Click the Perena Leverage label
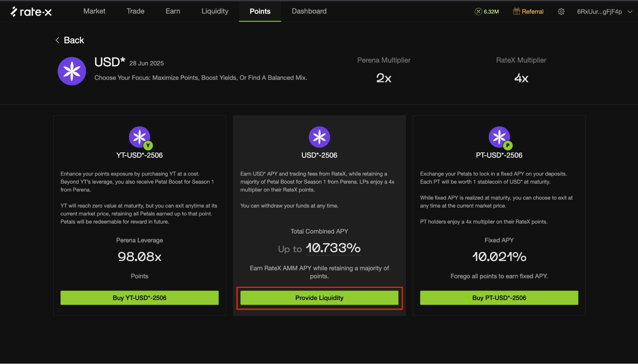This screenshot has height=364, width=638. [x=139, y=240]
